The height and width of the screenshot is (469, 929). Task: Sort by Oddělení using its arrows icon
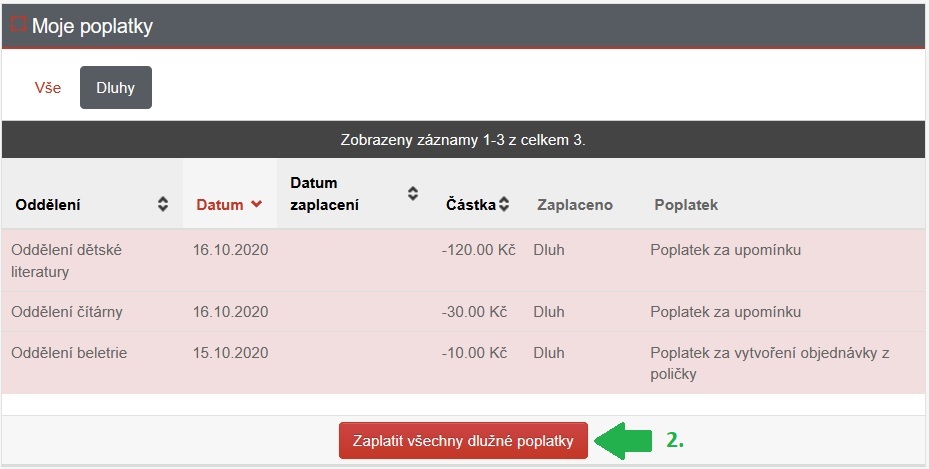pos(163,204)
